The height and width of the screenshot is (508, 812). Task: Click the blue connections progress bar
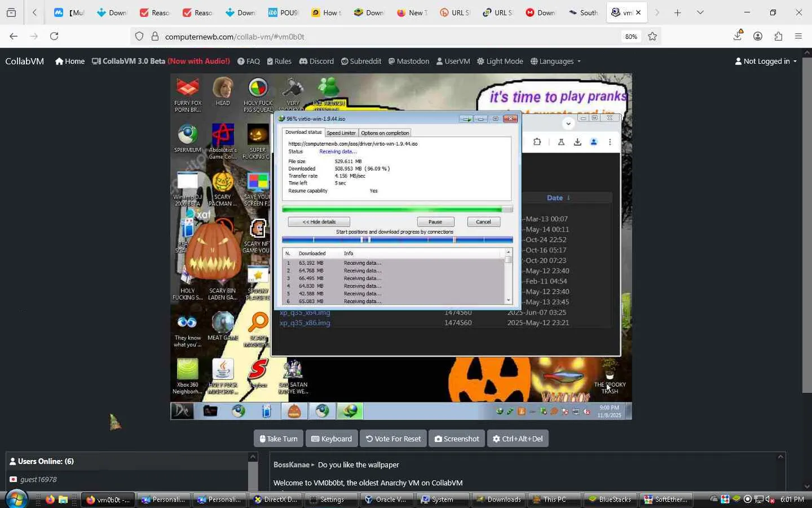[x=397, y=240]
